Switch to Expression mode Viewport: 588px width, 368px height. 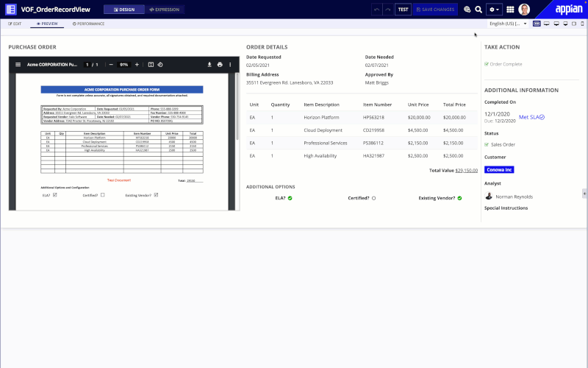(x=164, y=10)
